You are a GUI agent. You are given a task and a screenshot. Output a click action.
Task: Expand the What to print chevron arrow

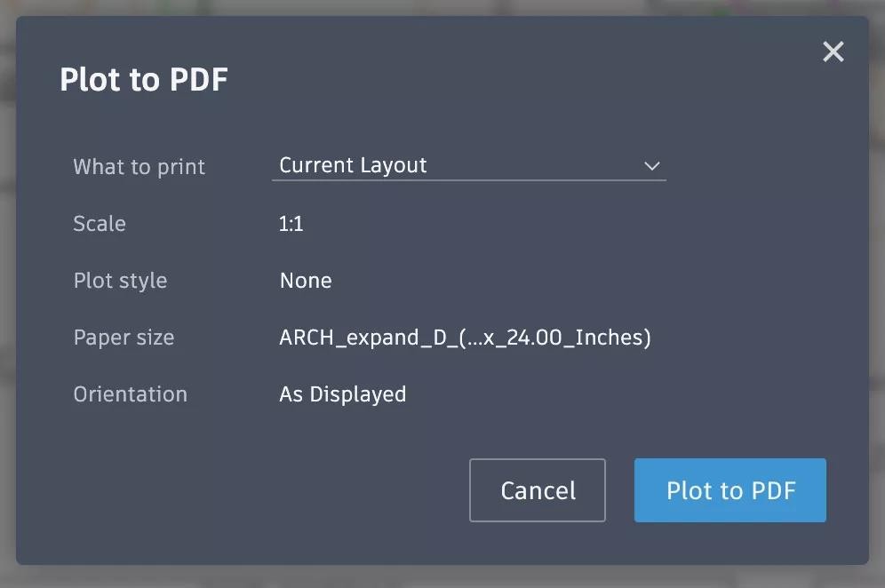(652, 166)
